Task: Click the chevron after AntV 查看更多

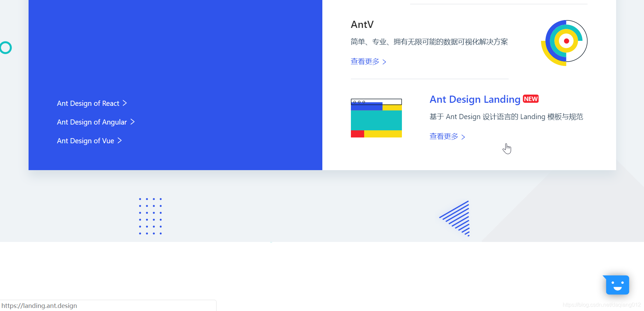Action: click(x=384, y=62)
